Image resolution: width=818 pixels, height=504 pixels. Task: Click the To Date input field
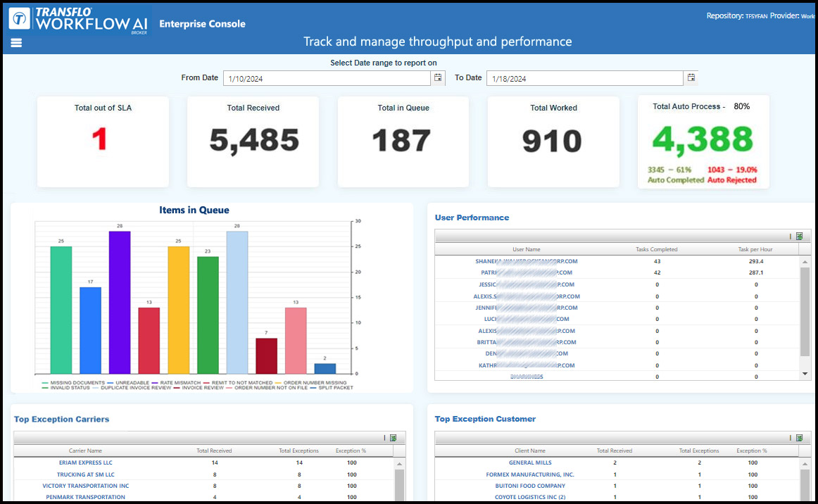[585, 78]
